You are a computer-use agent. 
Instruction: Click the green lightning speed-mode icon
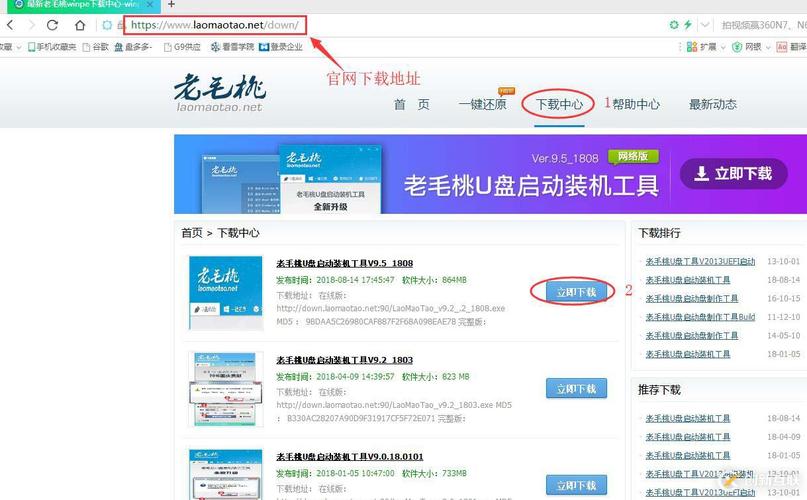coord(688,24)
